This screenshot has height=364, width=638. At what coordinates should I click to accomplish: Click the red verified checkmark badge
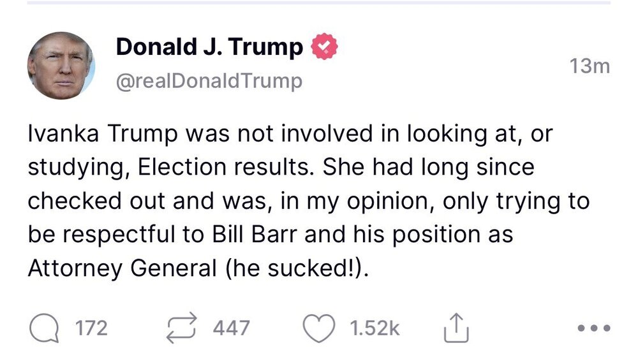pos(323,47)
